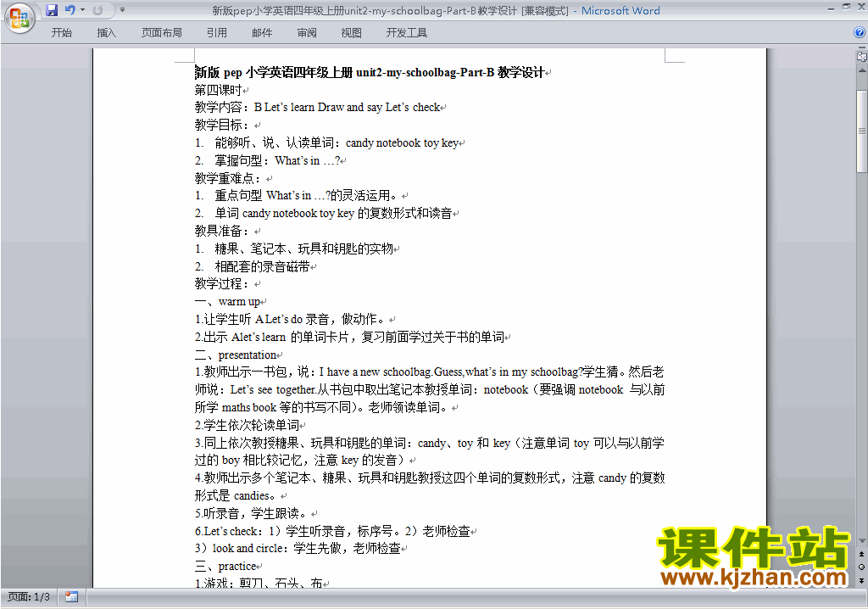Select the 邮件 ribbon tab
This screenshot has width=868, height=609.
pos(262,33)
